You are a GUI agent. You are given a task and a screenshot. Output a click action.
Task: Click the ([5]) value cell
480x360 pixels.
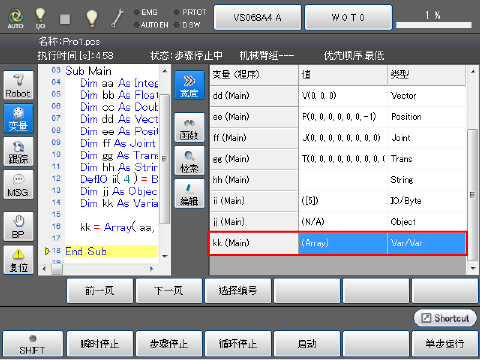(x=343, y=201)
